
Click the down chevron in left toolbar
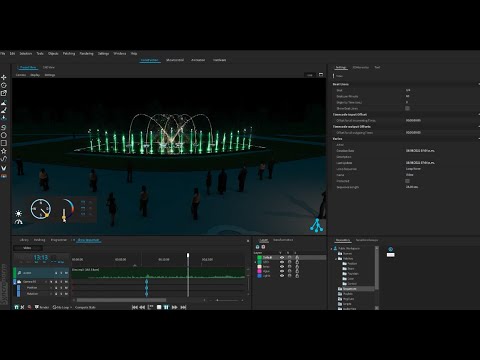tap(4, 168)
